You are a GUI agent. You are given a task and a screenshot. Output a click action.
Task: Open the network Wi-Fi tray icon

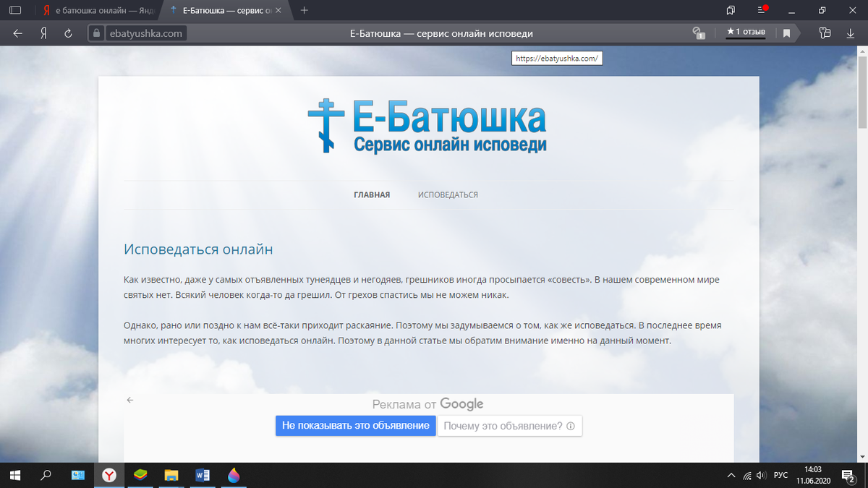point(746,476)
